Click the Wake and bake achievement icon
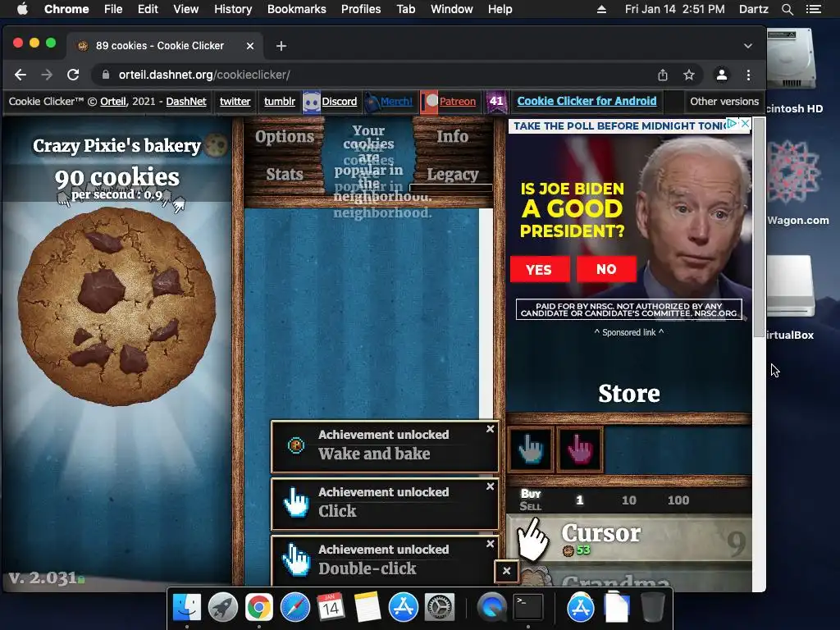The height and width of the screenshot is (630, 840). [x=295, y=445]
